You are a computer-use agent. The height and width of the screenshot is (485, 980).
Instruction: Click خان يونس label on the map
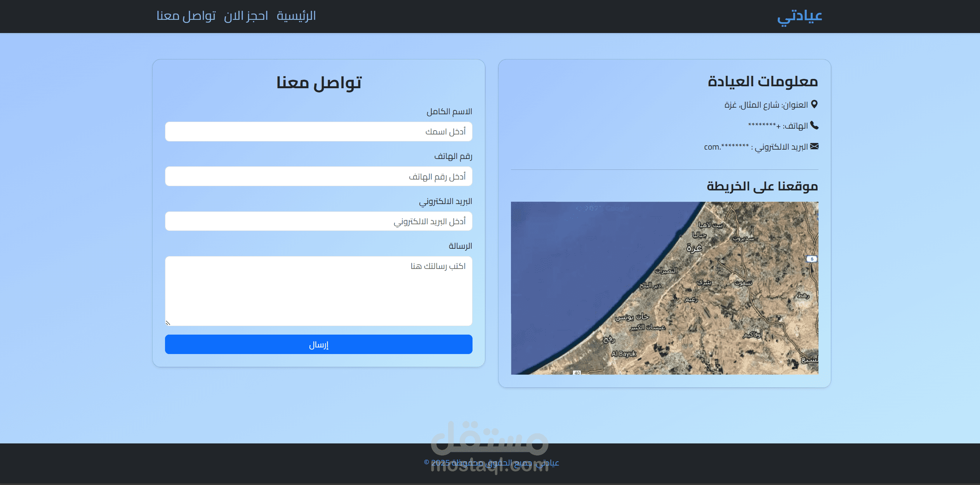[x=632, y=317]
